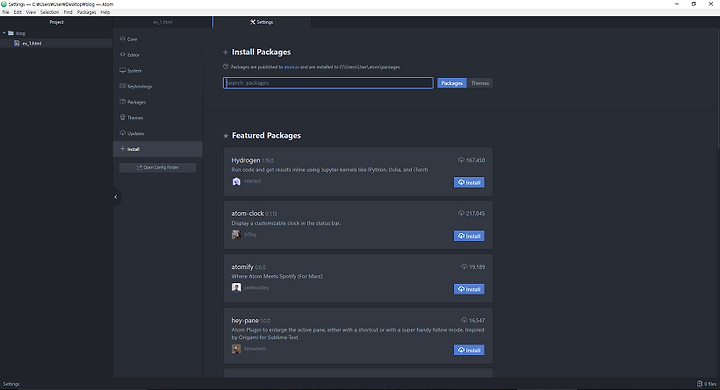Install the Hydrogen package

[x=469, y=182]
